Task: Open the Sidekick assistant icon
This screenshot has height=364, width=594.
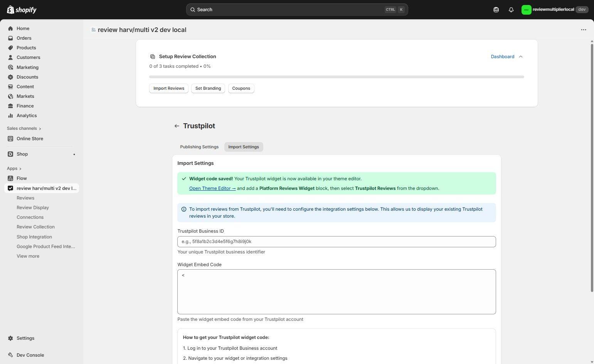Action: point(496,10)
